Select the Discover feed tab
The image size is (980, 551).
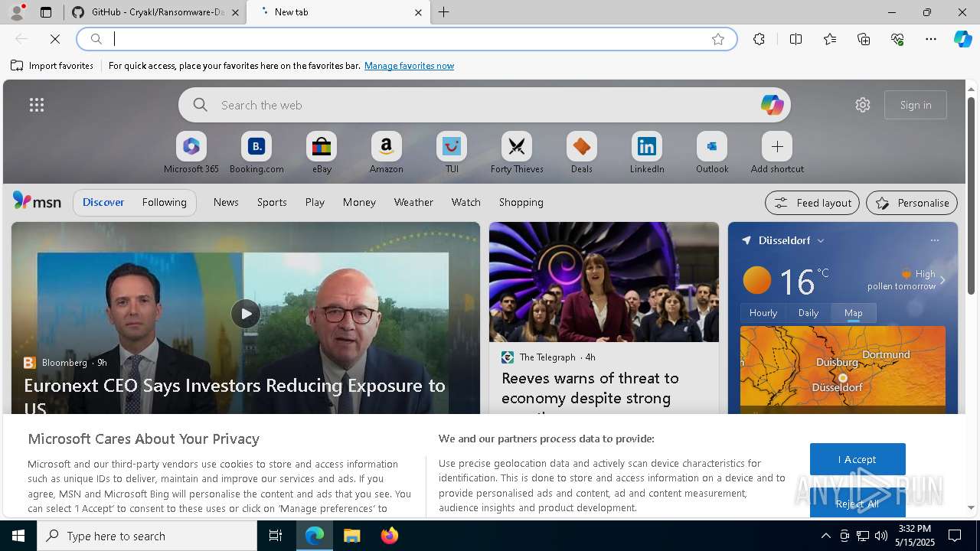tap(103, 202)
